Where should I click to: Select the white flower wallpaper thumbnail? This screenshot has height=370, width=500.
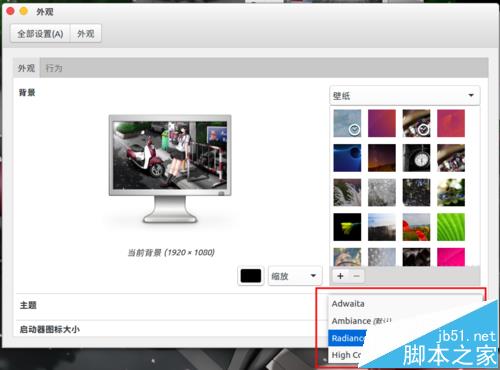tap(451, 192)
